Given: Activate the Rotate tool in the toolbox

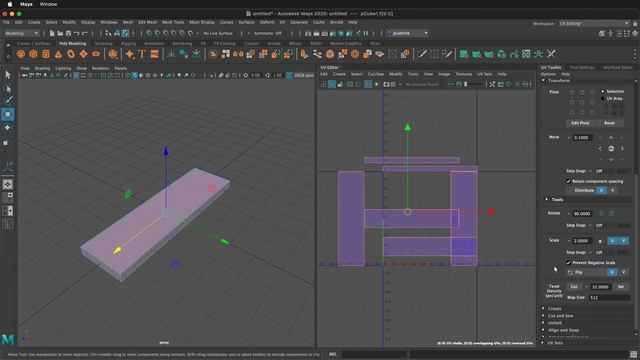Looking at the screenshot, I should click(x=8, y=128).
